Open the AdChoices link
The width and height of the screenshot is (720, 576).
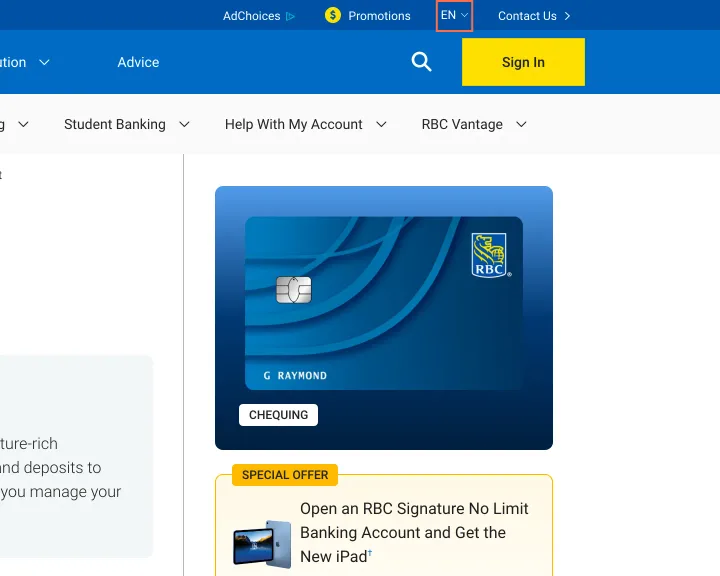click(x=259, y=16)
